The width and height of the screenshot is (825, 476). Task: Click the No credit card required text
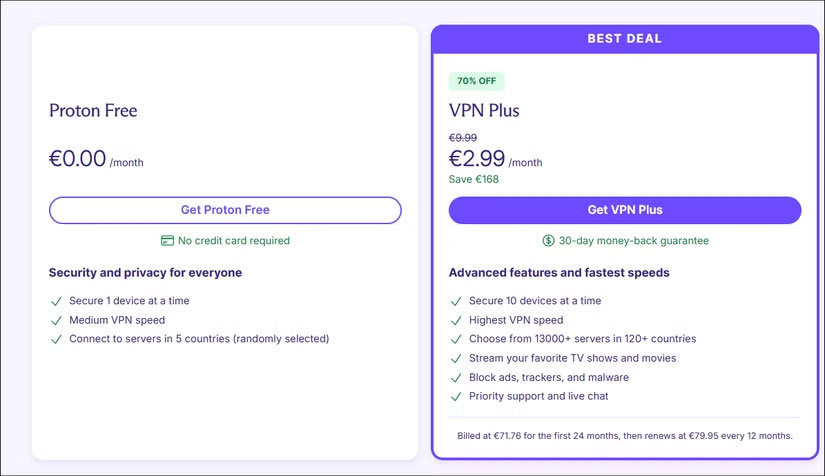(x=234, y=241)
